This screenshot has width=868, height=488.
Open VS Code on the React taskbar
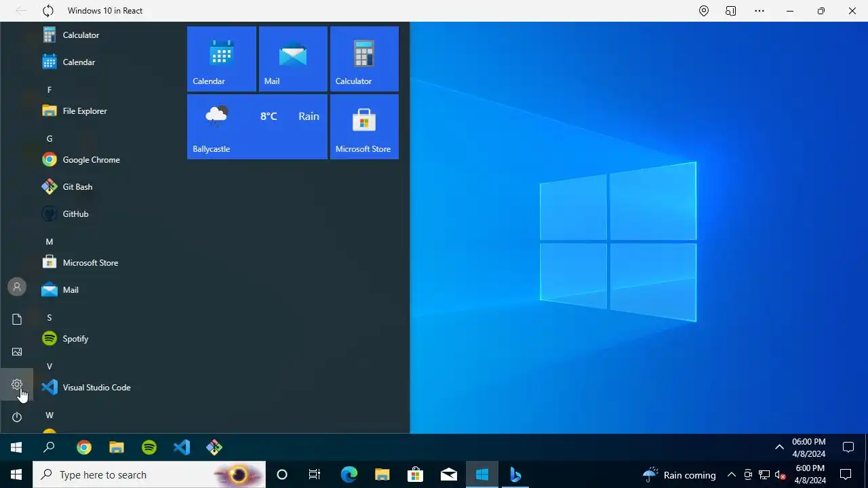click(x=182, y=447)
